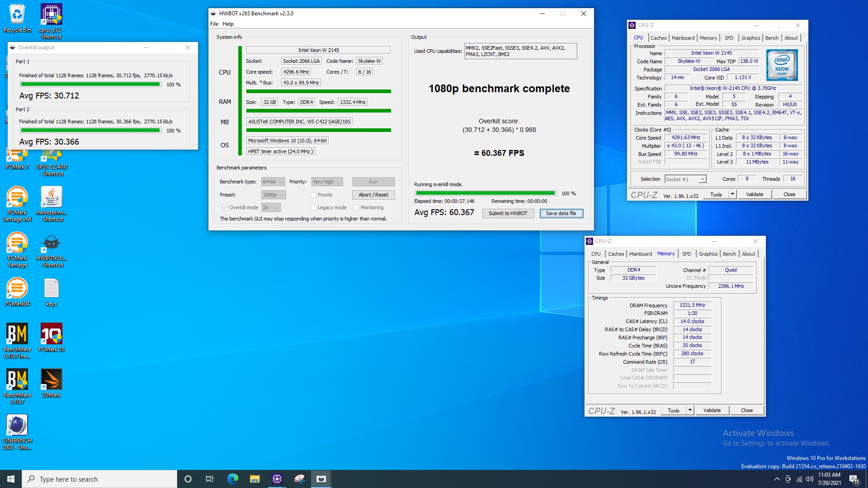Toggle the Overkill mode checkbox
Viewport: 868px width, 488px height.
225,207
